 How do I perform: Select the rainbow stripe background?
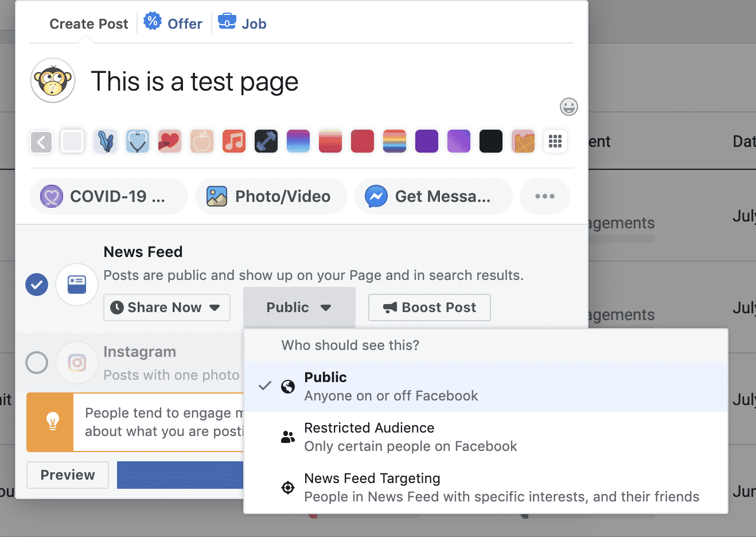coord(395,141)
